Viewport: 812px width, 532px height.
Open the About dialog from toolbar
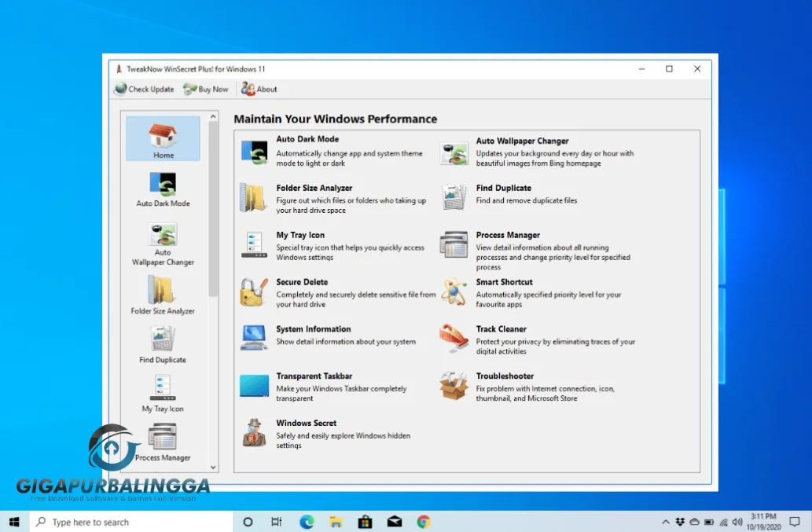(x=259, y=89)
